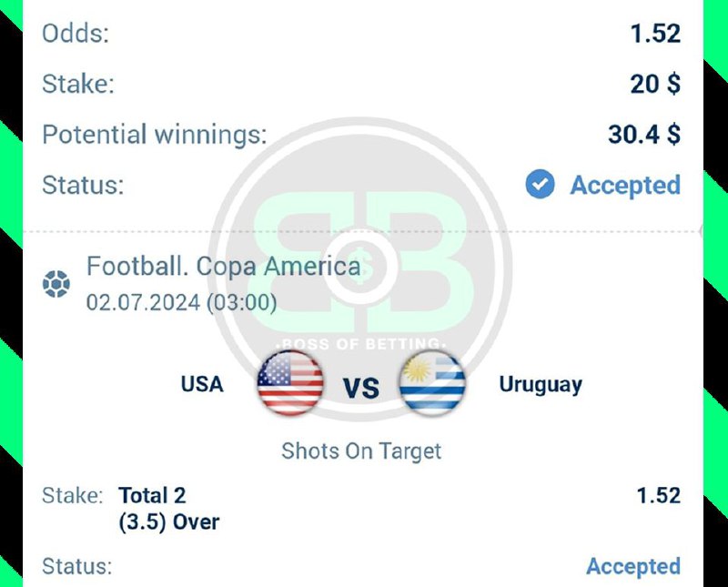Click the top Accepted status text
728x587 pixels.
625,185
